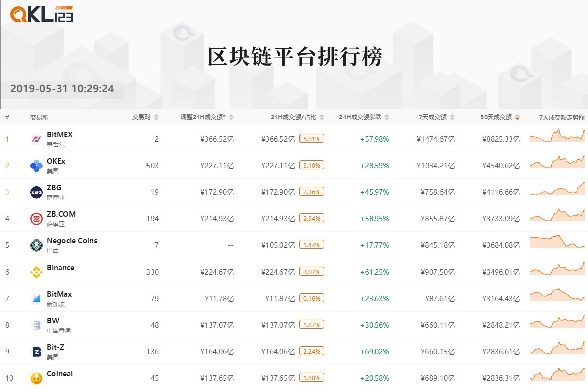Click the 2.36% share badge for ZBG
588x392 pixels.
coord(312,192)
